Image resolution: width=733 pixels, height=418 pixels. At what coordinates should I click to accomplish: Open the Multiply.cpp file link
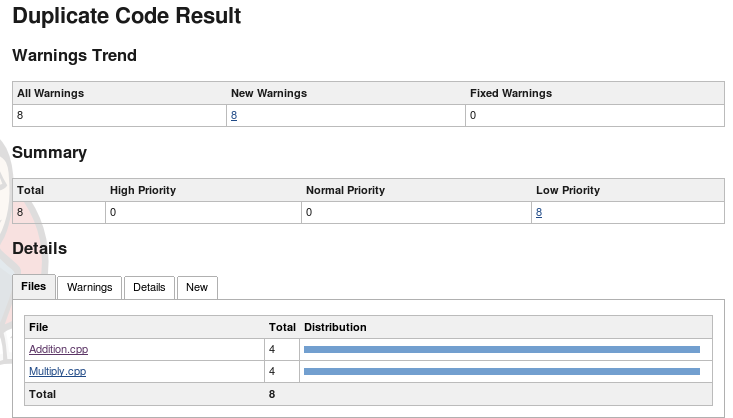(57, 371)
